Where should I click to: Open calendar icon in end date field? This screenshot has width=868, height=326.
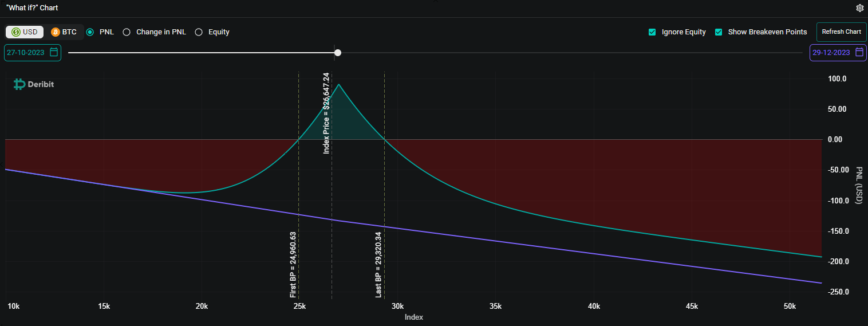click(859, 52)
